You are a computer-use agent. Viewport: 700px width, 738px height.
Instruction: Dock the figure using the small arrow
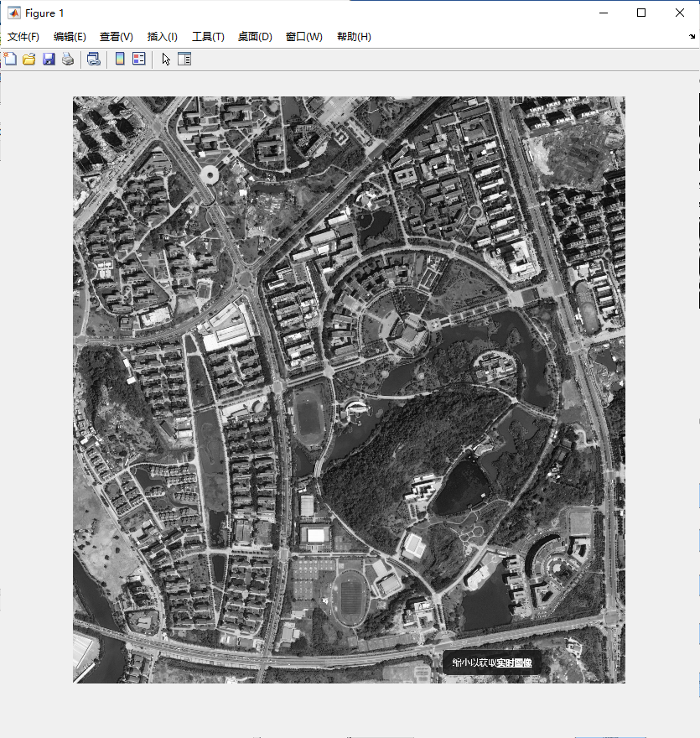[x=692, y=37]
